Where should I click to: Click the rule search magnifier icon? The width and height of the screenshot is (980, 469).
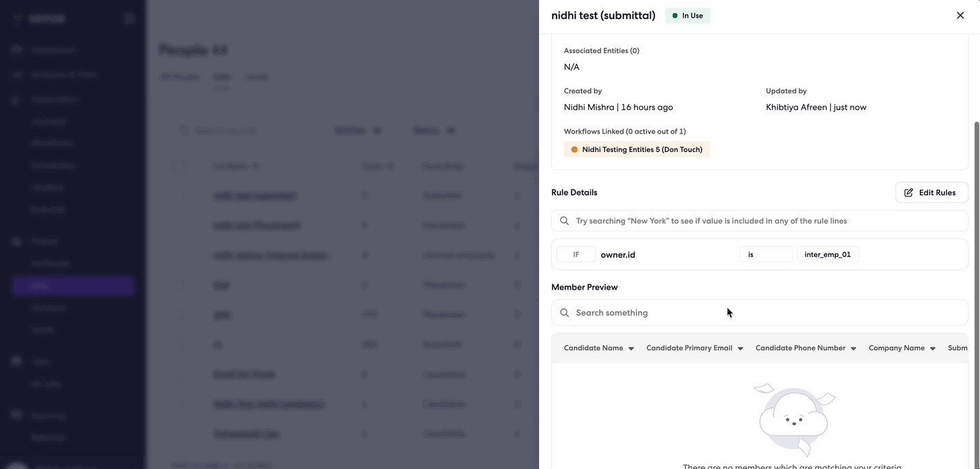(564, 221)
